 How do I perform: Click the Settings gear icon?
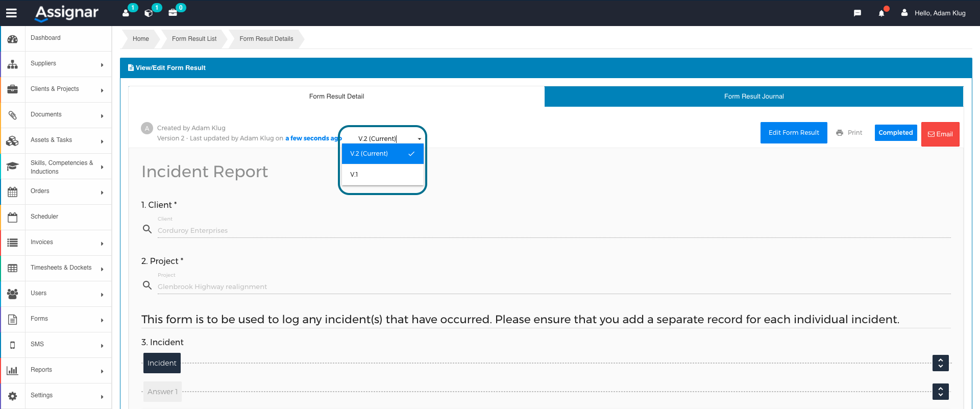(x=13, y=396)
